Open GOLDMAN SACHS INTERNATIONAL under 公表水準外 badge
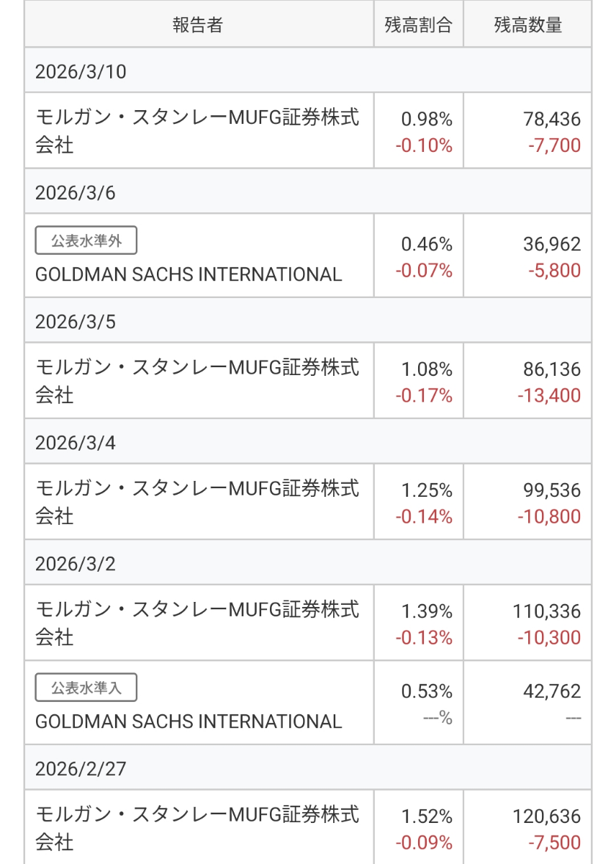The image size is (616, 864). 189,274
